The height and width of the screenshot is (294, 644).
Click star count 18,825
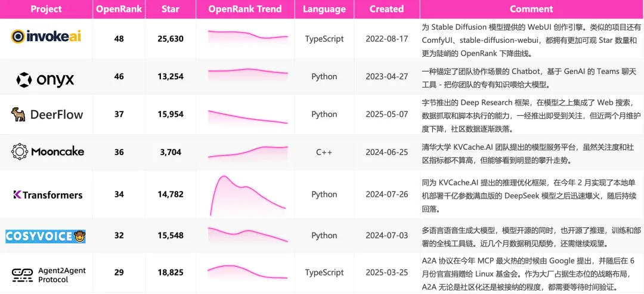(171, 273)
